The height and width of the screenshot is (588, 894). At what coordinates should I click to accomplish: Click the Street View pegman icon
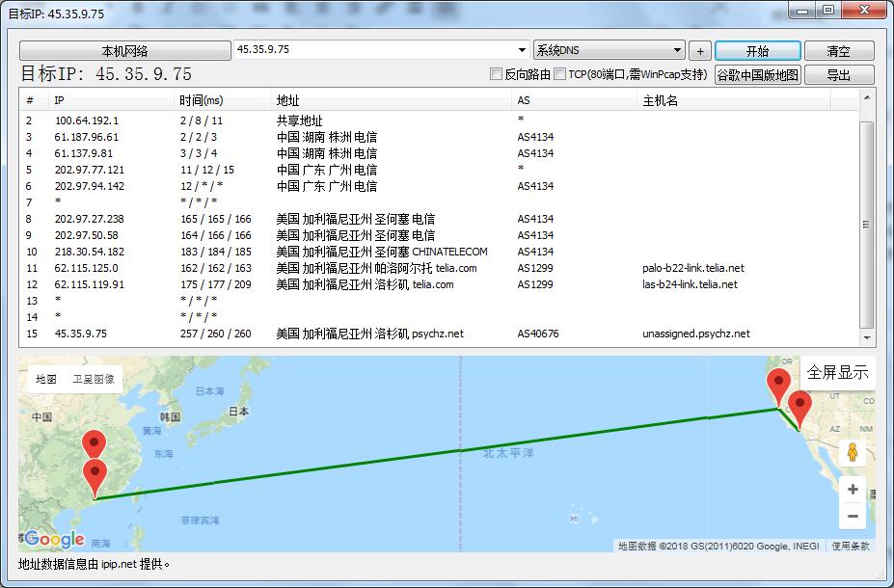[852, 452]
